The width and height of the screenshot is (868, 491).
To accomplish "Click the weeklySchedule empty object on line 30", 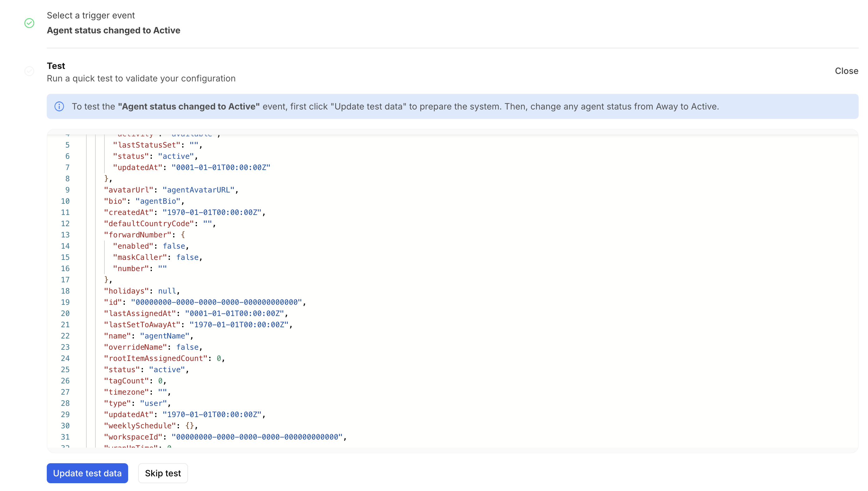I will [x=189, y=425].
